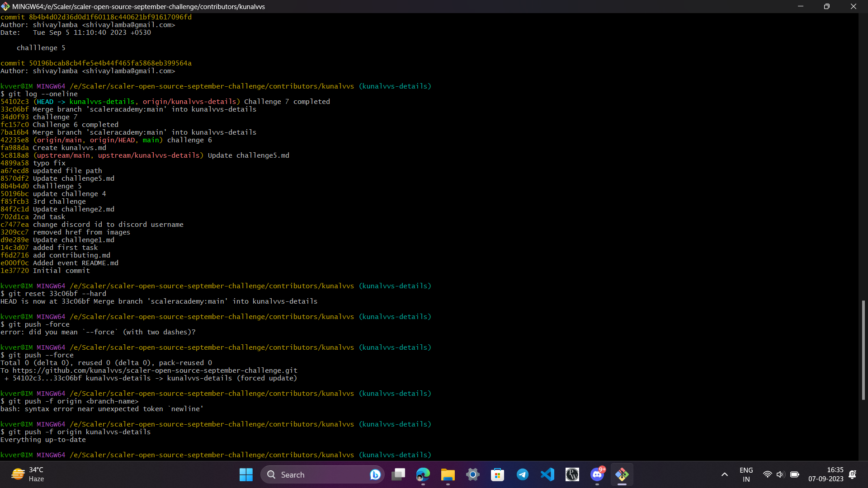The width and height of the screenshot is (868, 488).
Task: Switch to Visual Studio Code
Action: [547, 475]
